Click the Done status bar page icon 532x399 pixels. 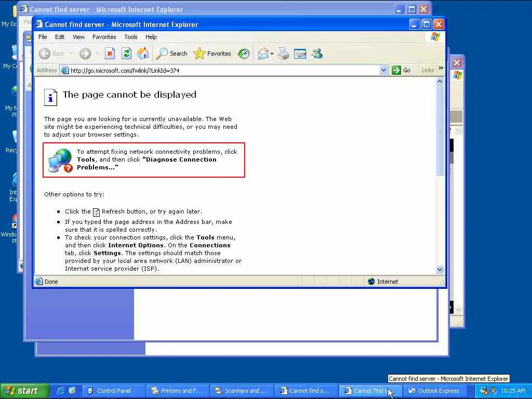pos(39,281)
